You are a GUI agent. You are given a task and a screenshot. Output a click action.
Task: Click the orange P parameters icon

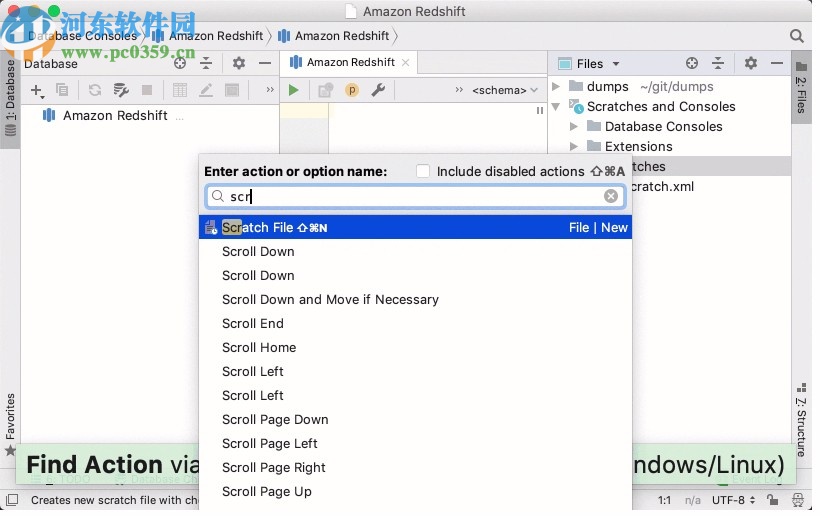[x=352, y=90]
